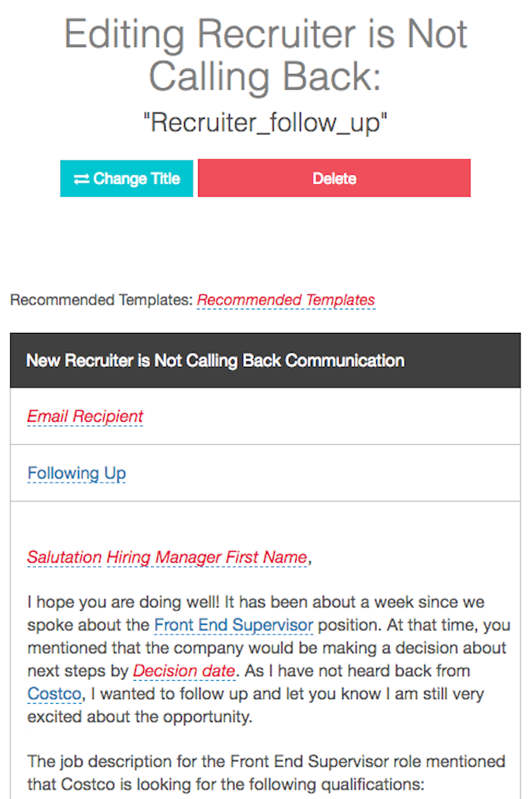Click the swap arrows icon on Change Title

tap(81, 179)
